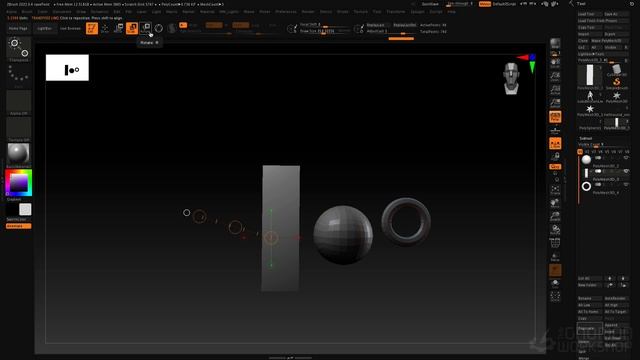This screenshot has height=360, width=640.
Task: Toggle visibility eye of PolyMesh3D_2 subtool
Action: coord(626,158)
